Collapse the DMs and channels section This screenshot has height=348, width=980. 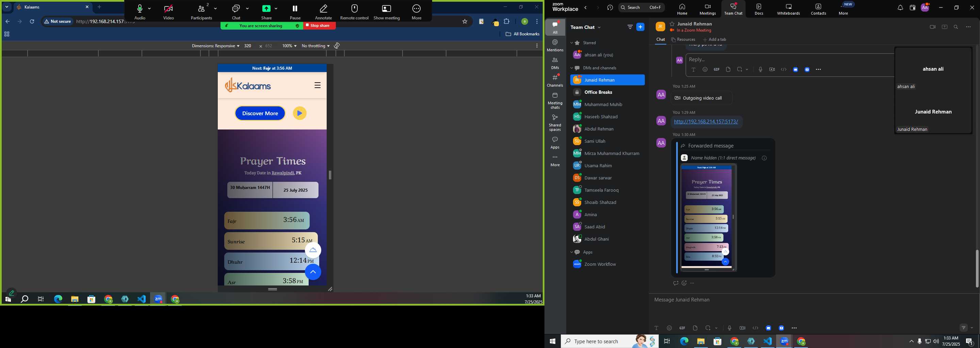click(x=571, y=68)
